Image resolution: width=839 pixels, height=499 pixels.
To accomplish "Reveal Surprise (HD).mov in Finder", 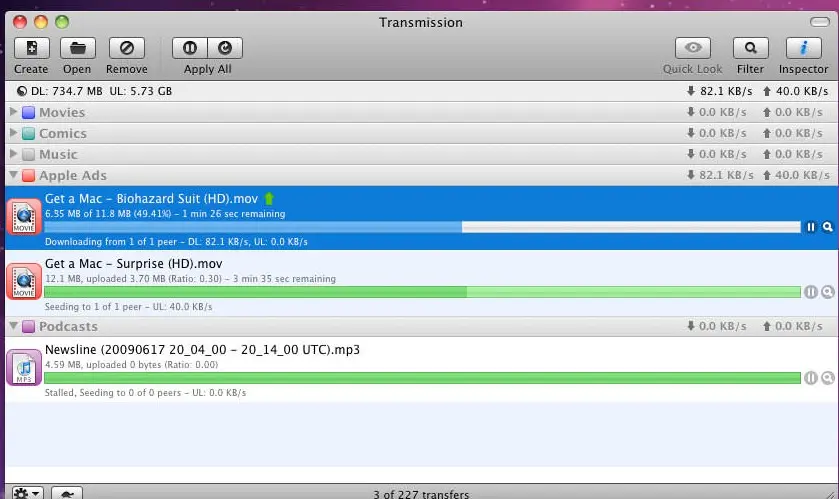I will pos(828,291).
